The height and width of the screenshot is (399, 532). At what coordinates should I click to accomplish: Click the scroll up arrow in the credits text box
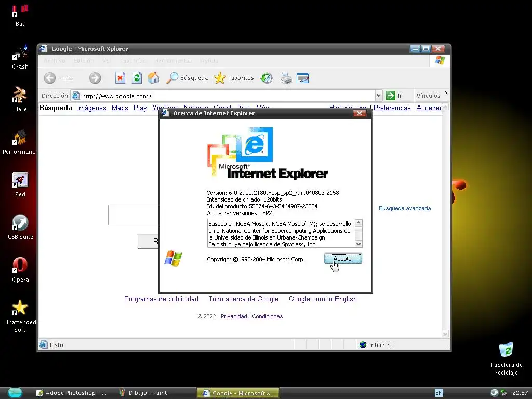click(358, 223)
